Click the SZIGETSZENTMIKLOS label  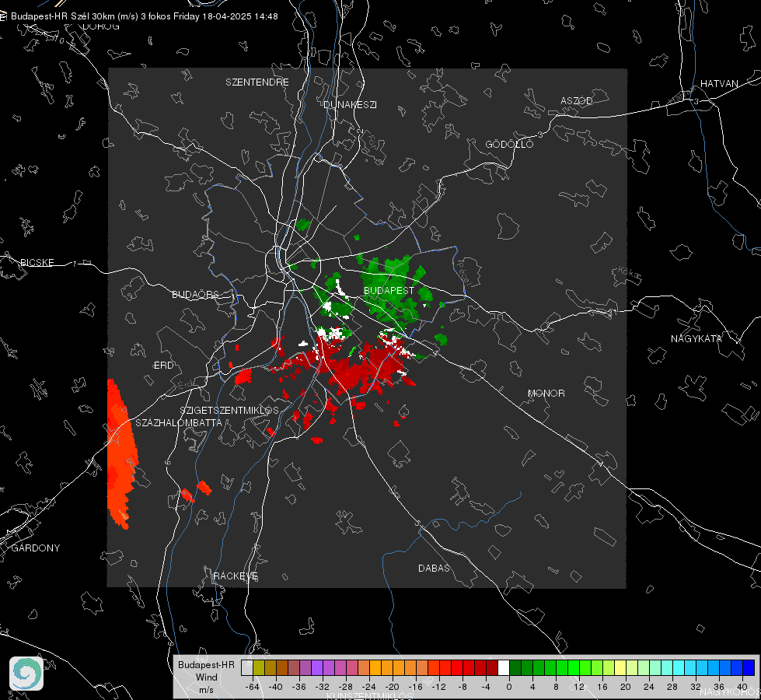pyautogui.click(x=229, y=410)
